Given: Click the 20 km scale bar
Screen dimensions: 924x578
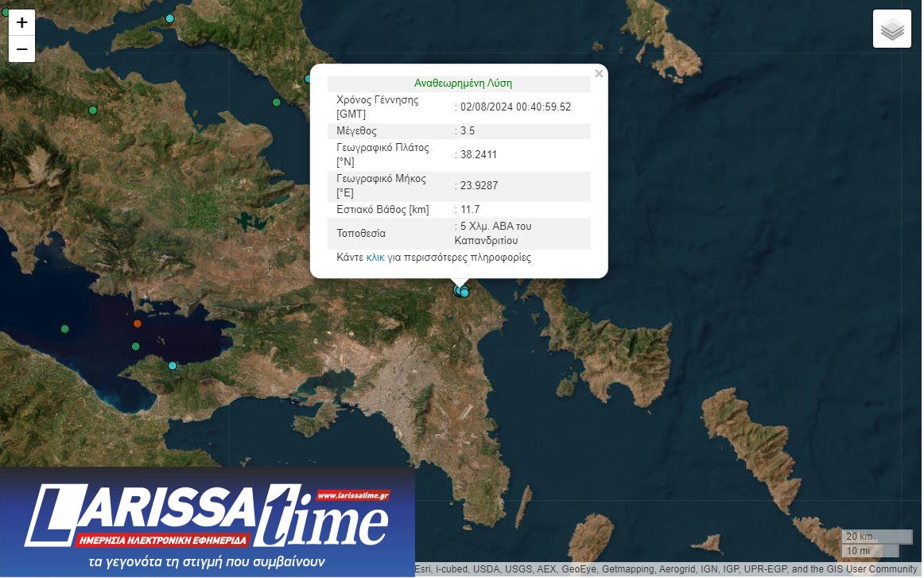Looking at the screenshot, I should pos(875,537).
